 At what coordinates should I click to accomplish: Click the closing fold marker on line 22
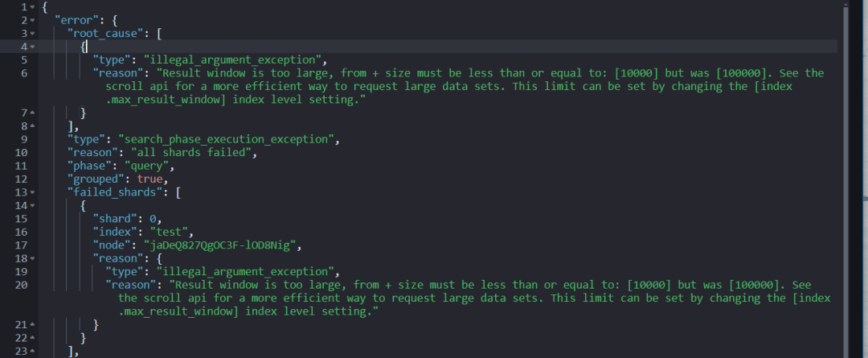click(x=31, y=337)
